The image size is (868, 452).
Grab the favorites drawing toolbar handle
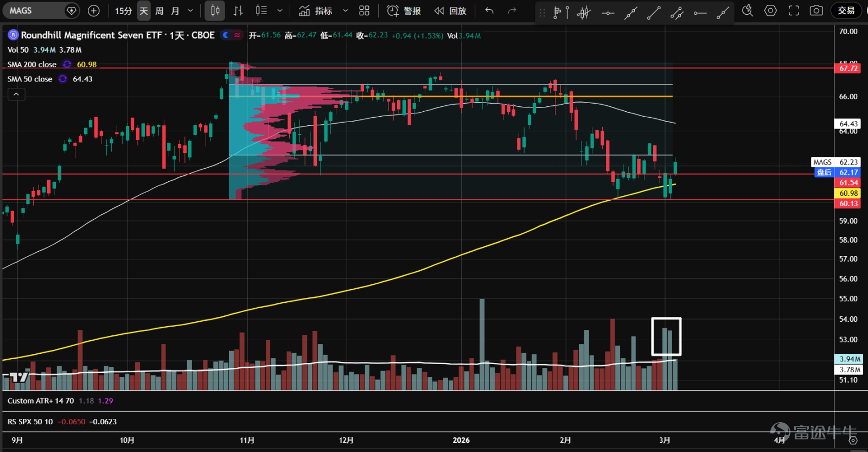coord(542,12)
